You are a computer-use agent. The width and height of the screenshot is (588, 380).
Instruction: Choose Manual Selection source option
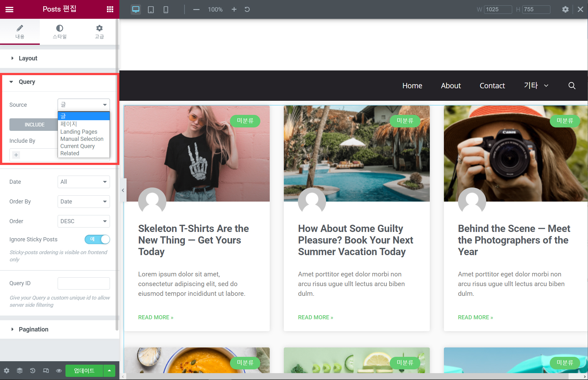coord(84,139)
